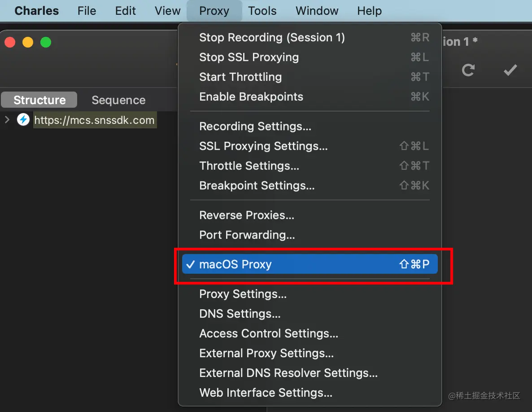The width and height of the screenshot is (532, 412).
Task: Open Recording Settings...
Action: 310,126
